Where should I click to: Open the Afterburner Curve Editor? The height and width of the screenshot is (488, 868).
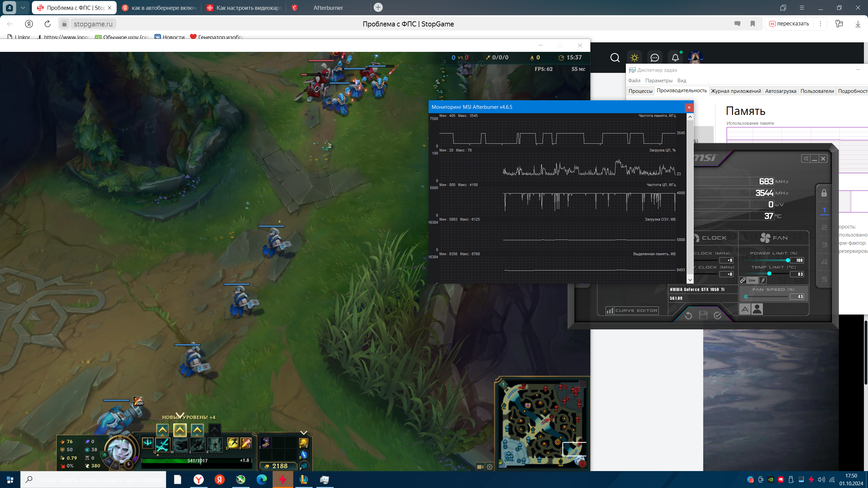pyautogui.click(x=632, y=310)
